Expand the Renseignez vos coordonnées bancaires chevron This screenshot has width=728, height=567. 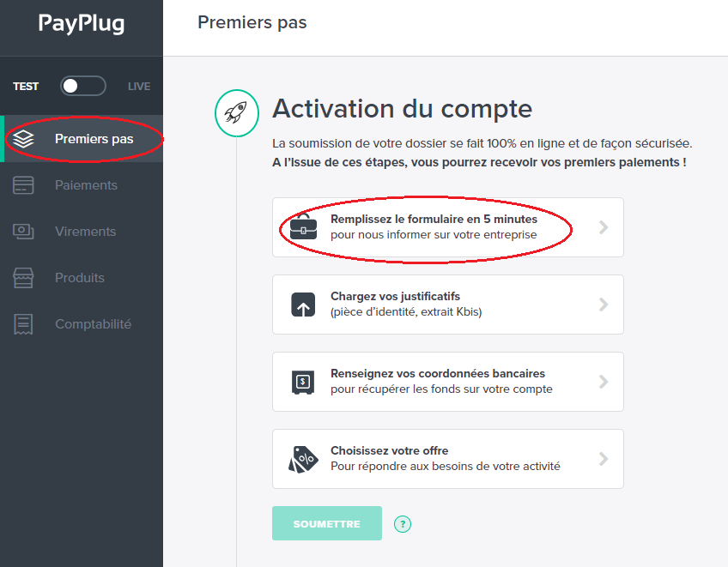tap(604, 382)
